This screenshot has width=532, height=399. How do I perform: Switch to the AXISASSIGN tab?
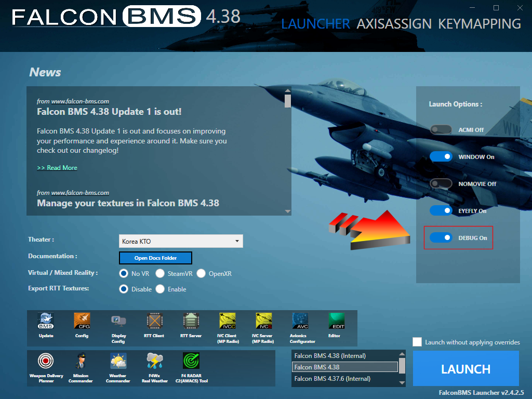click(x=394, y=24)
